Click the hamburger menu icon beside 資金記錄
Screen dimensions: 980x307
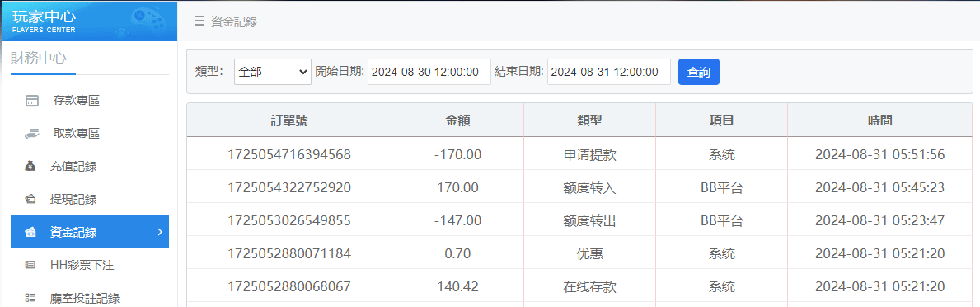pos(199,21)
